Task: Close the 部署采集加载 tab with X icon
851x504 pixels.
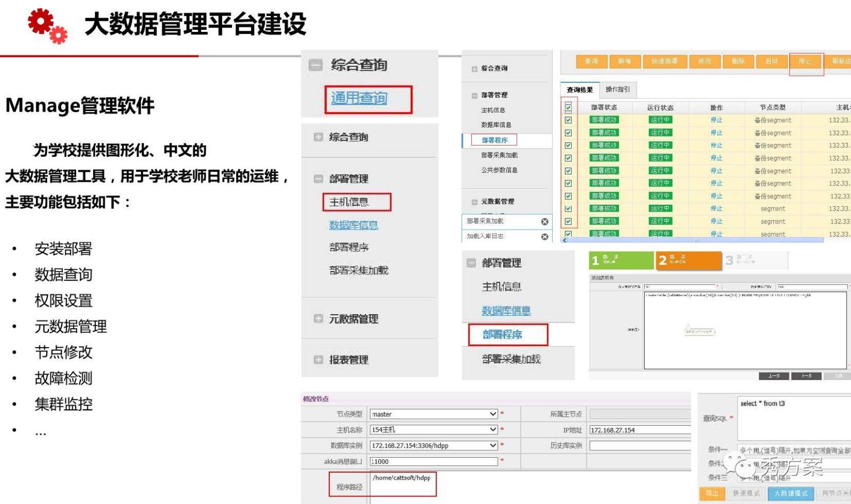Action: (545, 222)
